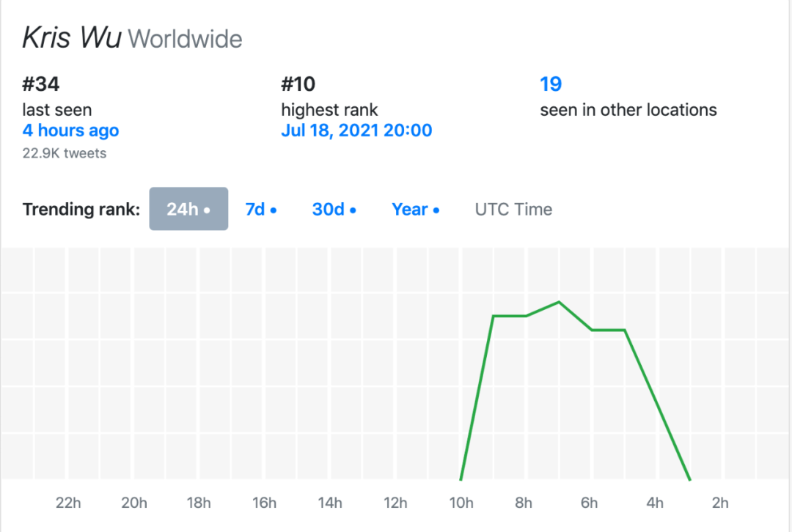Click the 22.9K tweets count
The width and height of the screenshot is (792, 532).
coord(65,153)
